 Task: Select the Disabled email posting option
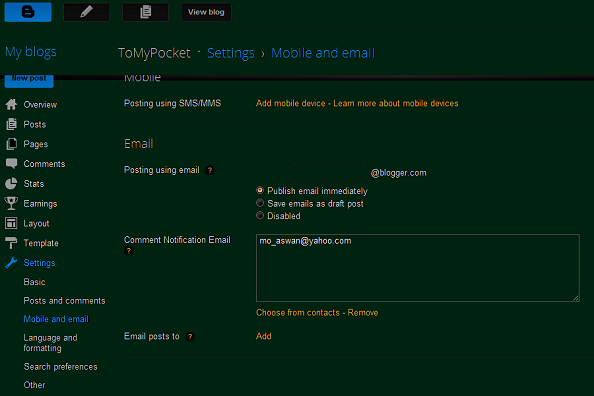coord(260,215)
